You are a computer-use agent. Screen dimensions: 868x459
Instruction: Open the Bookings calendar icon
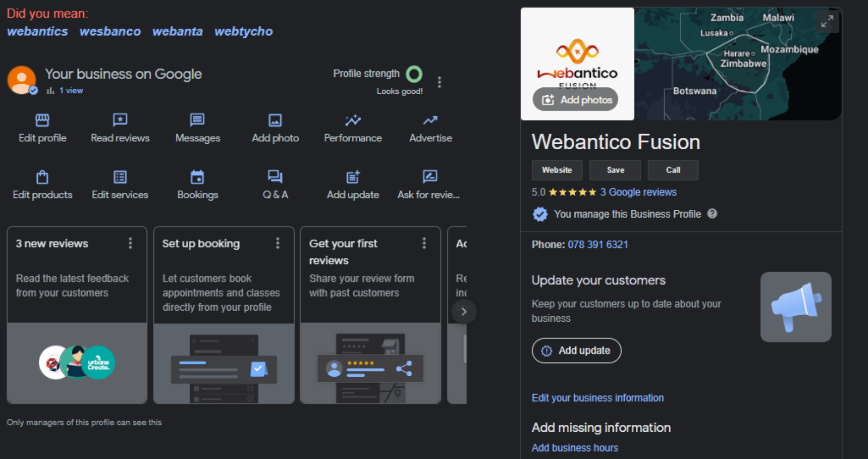(x=197, y=177)
